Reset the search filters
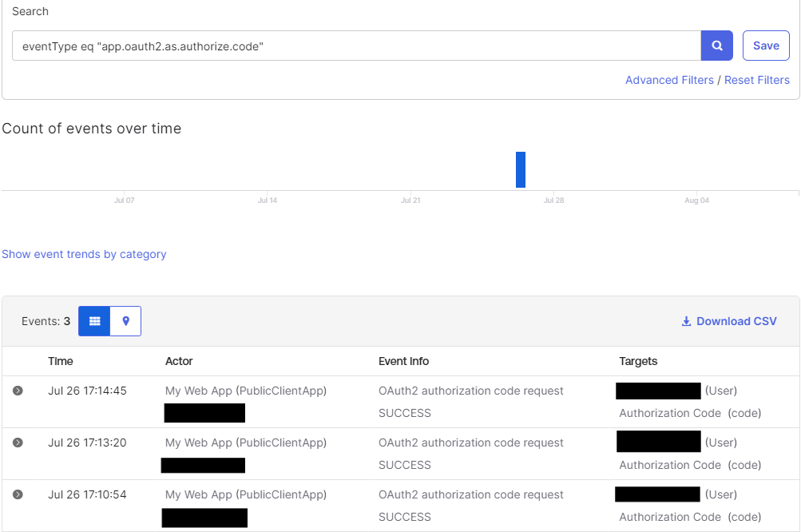 point(756,80)
